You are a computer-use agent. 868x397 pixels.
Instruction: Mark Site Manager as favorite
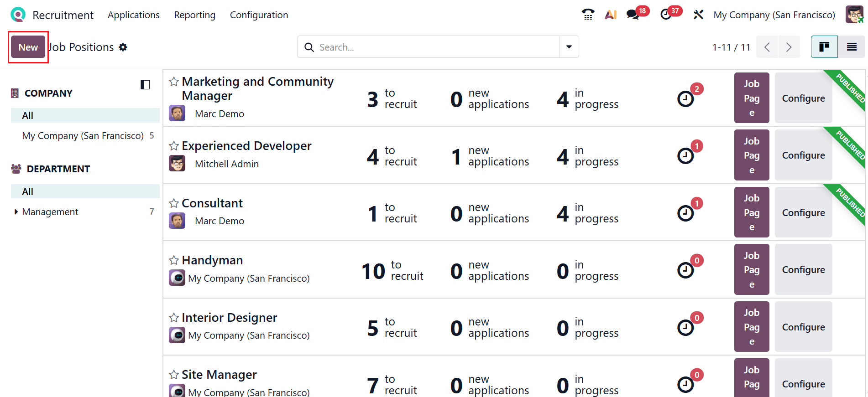[174, 375]
